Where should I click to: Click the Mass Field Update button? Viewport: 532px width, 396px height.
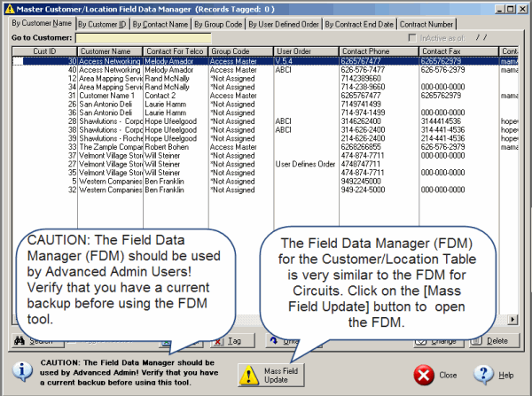point(270,375)
